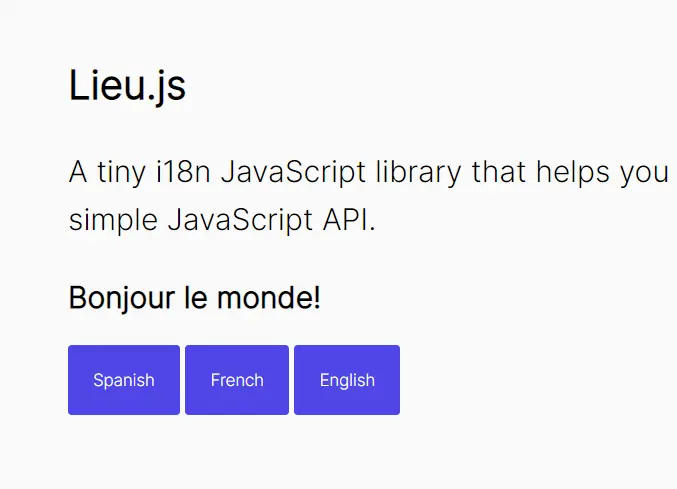Click 'JavaScript' on the first description line

pos(293,173)
